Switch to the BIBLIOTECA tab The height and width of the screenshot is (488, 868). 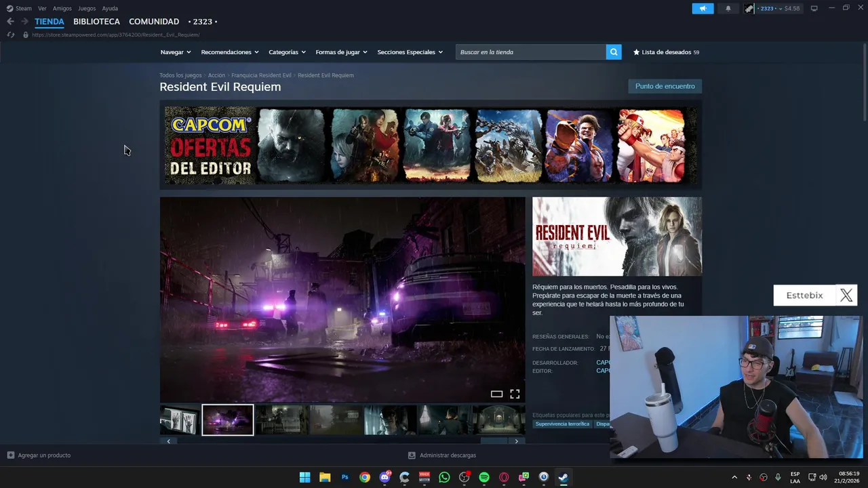click(x=96, y=22)
